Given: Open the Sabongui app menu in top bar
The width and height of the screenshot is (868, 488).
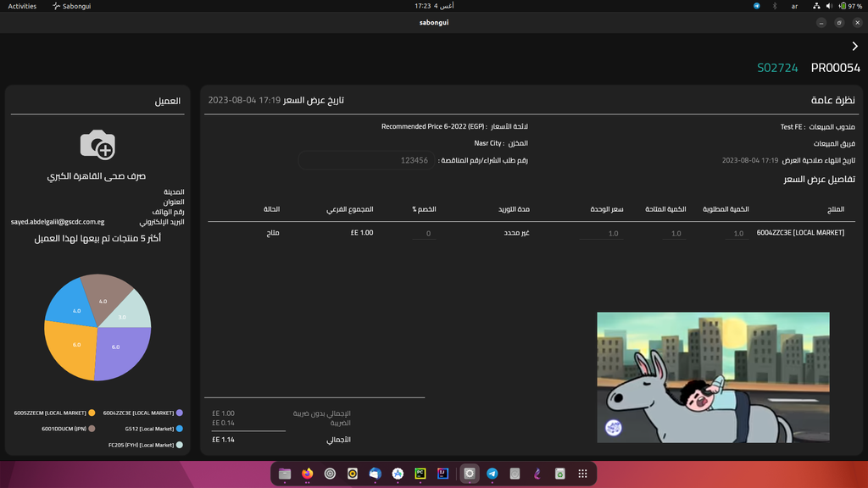Looking at the screenshot, I should click(x=73, y=6).
